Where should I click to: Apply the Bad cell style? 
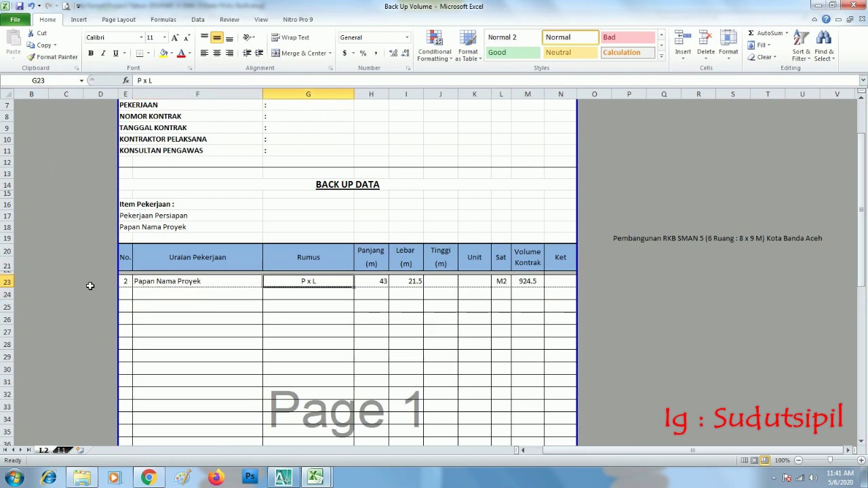[x=628, y=37]
